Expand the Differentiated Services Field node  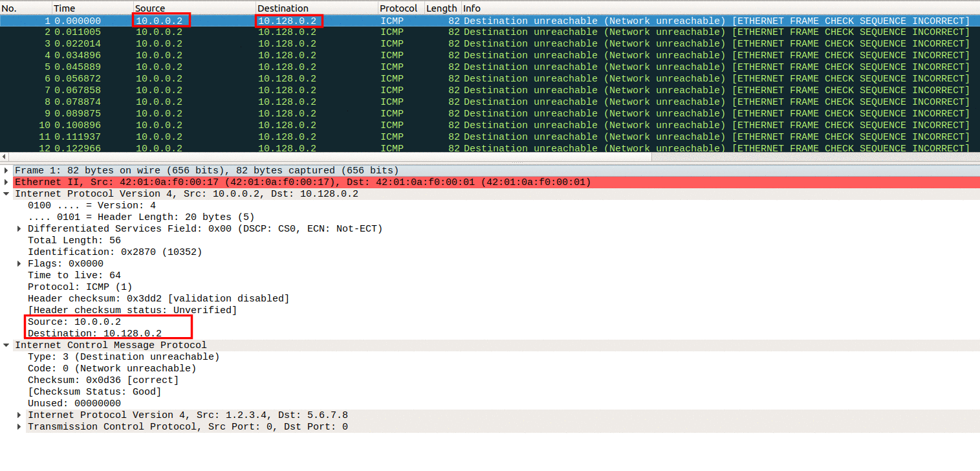coord(19,229)
